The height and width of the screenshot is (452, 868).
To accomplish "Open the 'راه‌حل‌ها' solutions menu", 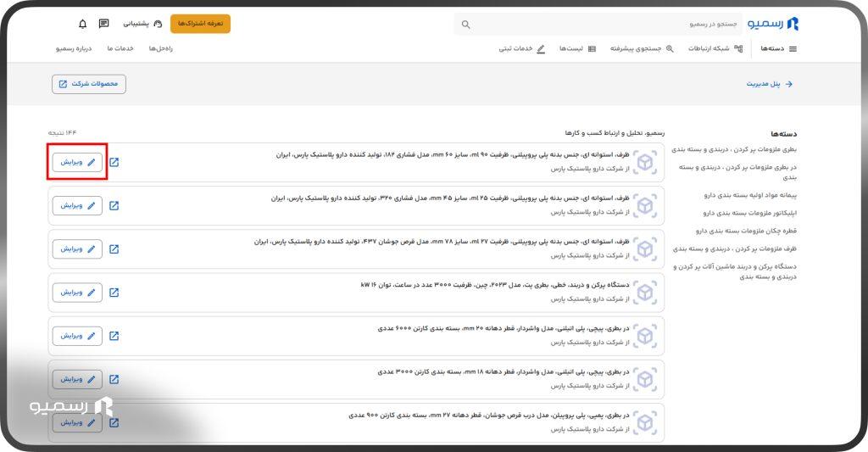I will pos(160,48).
